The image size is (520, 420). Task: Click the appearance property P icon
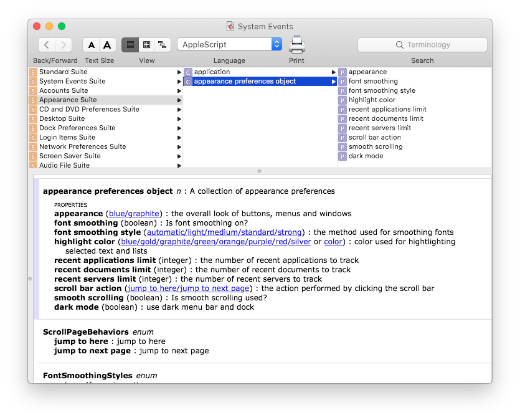click(343, 72)
